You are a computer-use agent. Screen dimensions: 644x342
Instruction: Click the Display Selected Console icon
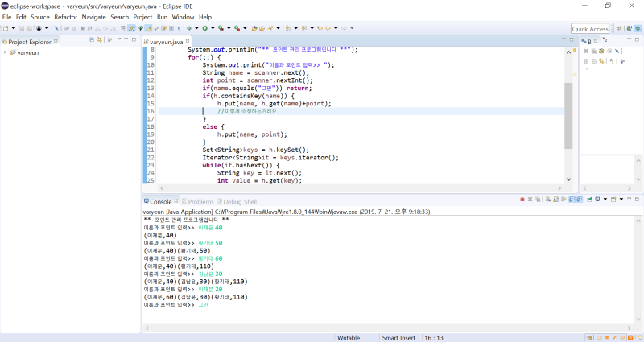597,199
